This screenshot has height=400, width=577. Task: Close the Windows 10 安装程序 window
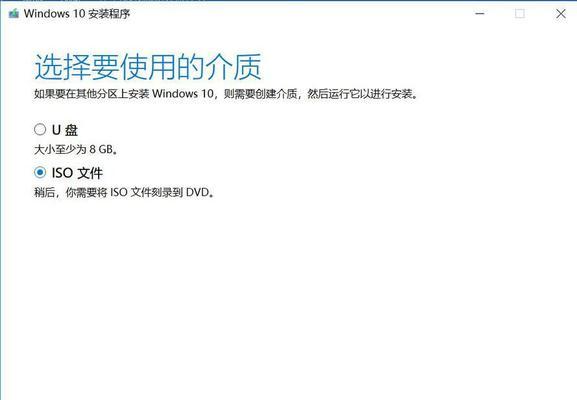[560, 14]
